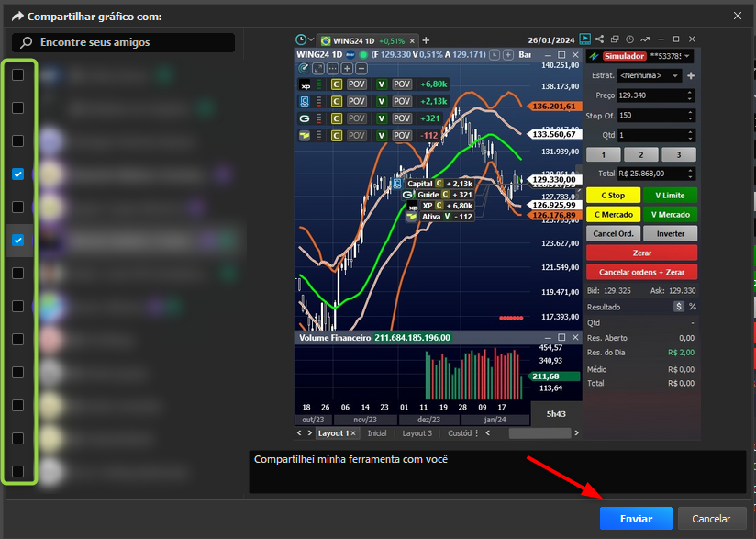Click the Guide G logo in +321 row
This screenshot has height=539, width=756.
pos(305,118)
